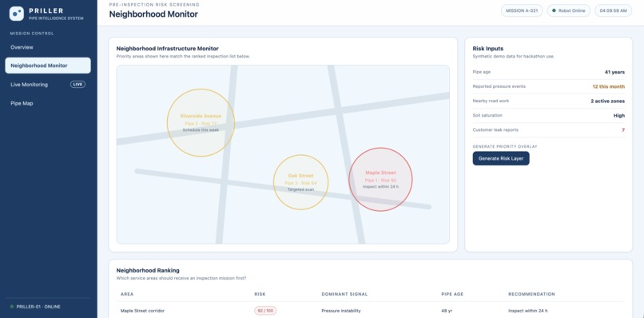This screenshot has width=644, height=318.
Task: Click the RECOMMENDATION column header
Action: click(532, 294)
